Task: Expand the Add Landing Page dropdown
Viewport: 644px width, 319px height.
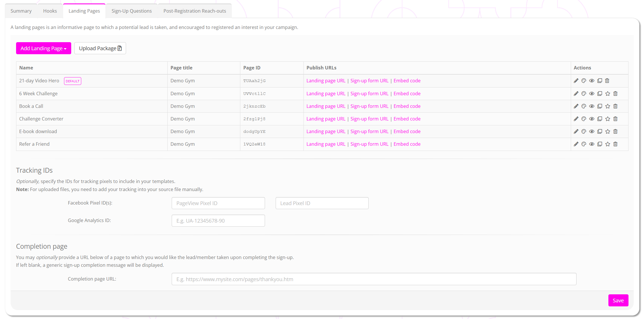Action: tap(43, 48)
